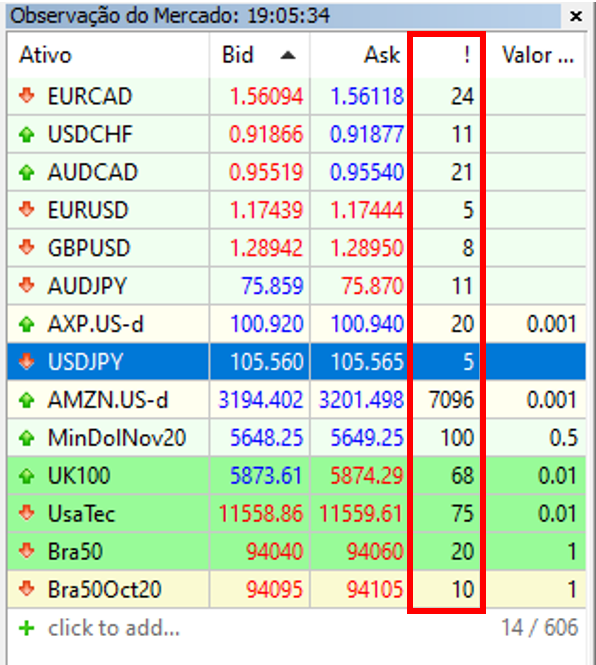Click the green up arrow next to UK100
The width and height of the screenshot is (596, 665).
(27, 475)
